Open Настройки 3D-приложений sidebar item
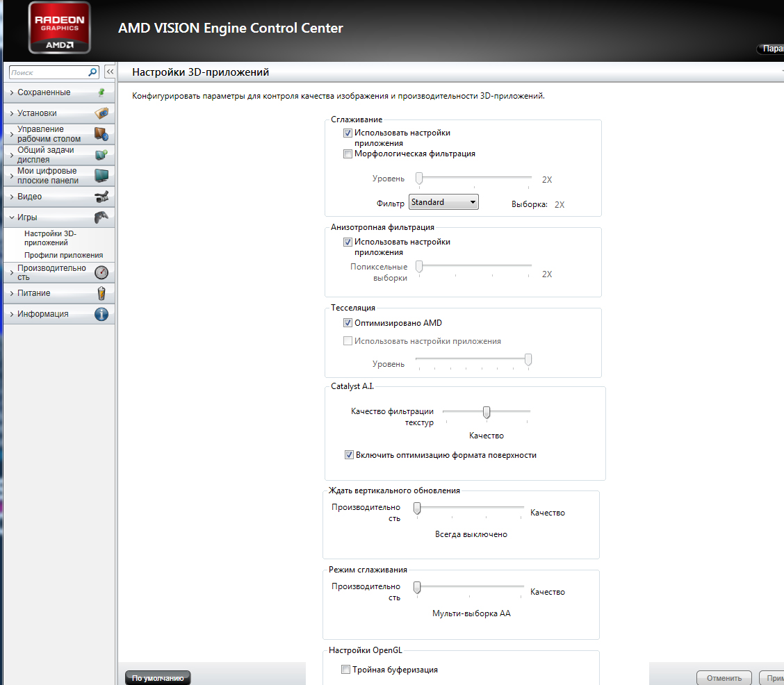Viewport: 784px width, 685px height. pyautogui.click(x=50, y=238)
